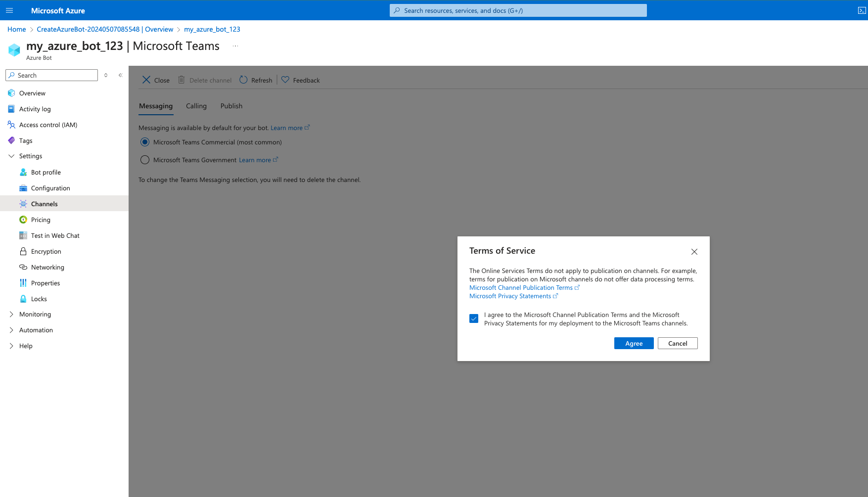Open Cloud Shell icon in top bar
868x497 pixels.
862,10
